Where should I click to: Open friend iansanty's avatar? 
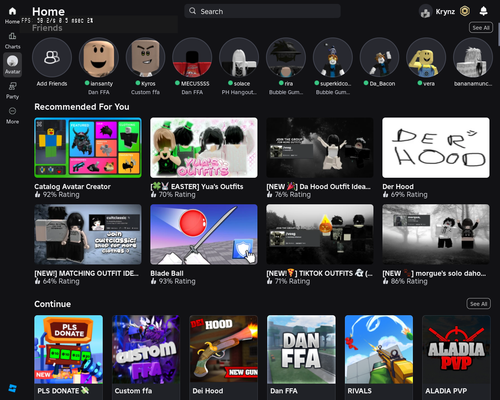(x=99, y=57)
